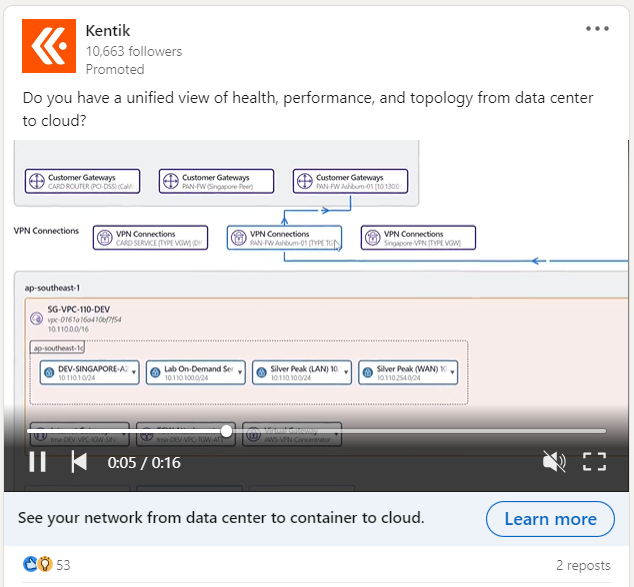
Task: Click the SG-VPC-110-DEV title text
Action: click(78, 310)
